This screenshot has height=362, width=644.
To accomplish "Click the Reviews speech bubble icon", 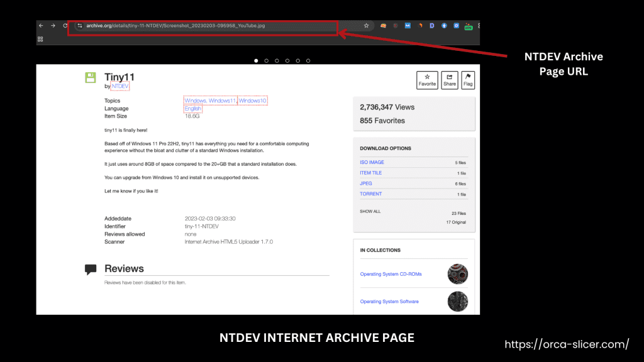I will (90, 268).
